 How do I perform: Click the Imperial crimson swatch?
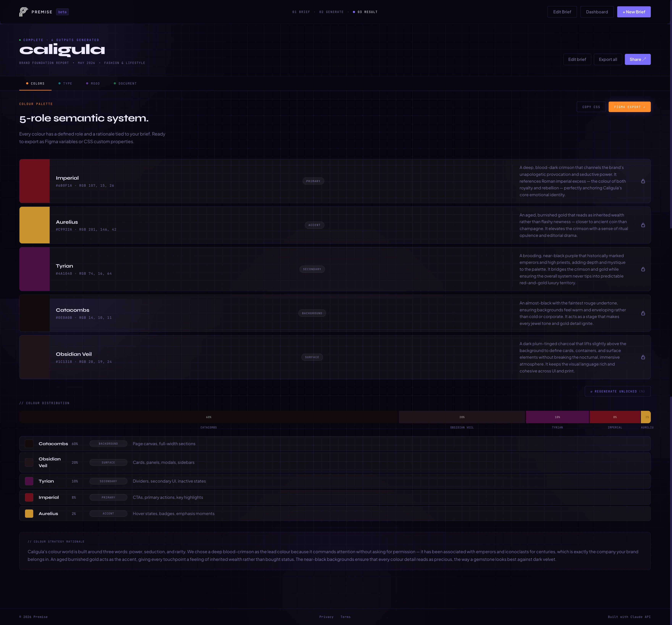point(35,181)
